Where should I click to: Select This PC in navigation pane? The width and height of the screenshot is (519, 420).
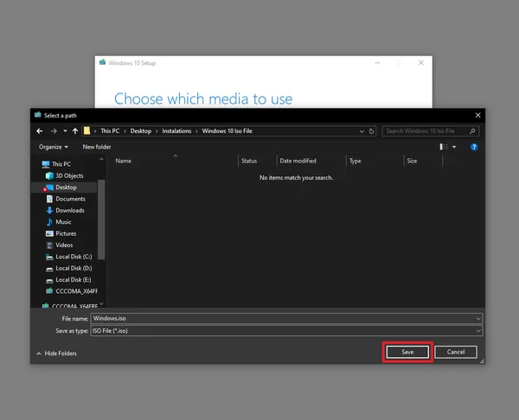click(61, 164)
